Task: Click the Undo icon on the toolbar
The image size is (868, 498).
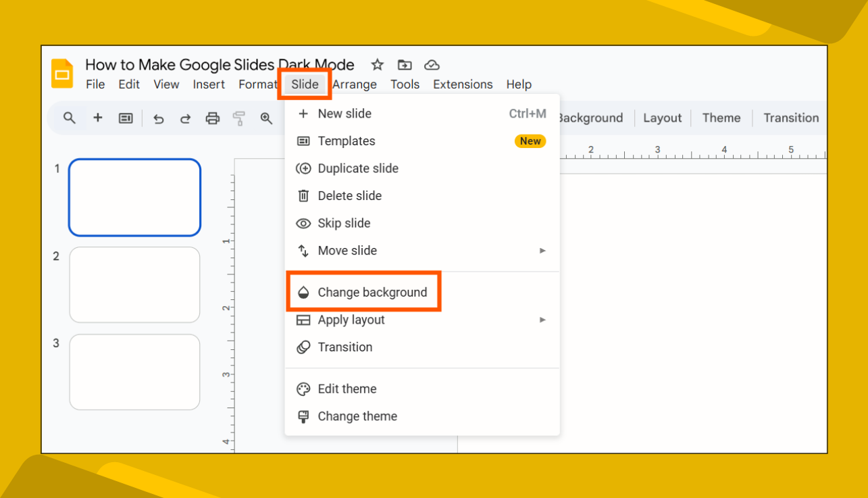Action: click(x=159, y=118)
